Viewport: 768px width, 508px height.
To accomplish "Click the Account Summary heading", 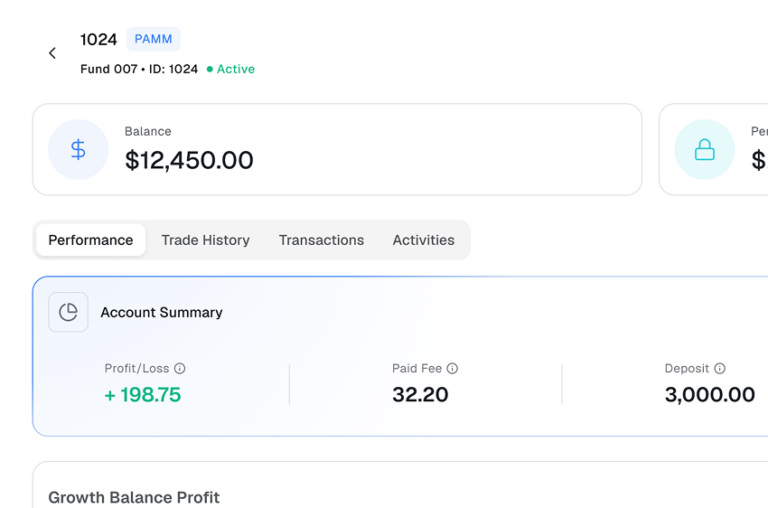I will tap(162, 313).
